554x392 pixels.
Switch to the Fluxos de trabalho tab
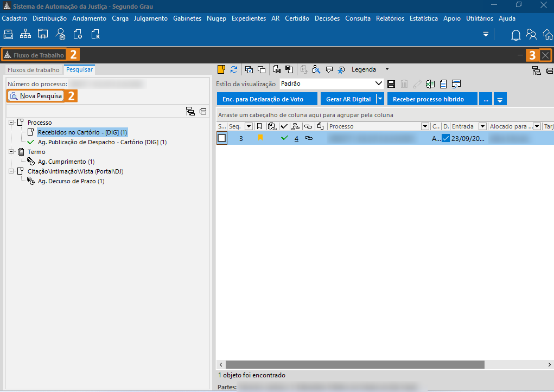pos(34,70)
